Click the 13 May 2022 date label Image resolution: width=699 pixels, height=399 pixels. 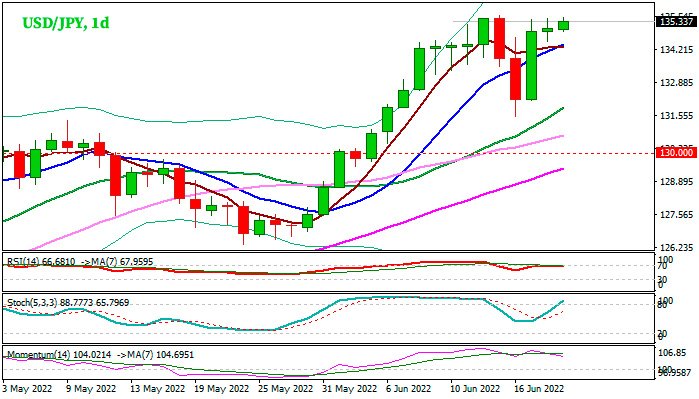tap(158, 389)
